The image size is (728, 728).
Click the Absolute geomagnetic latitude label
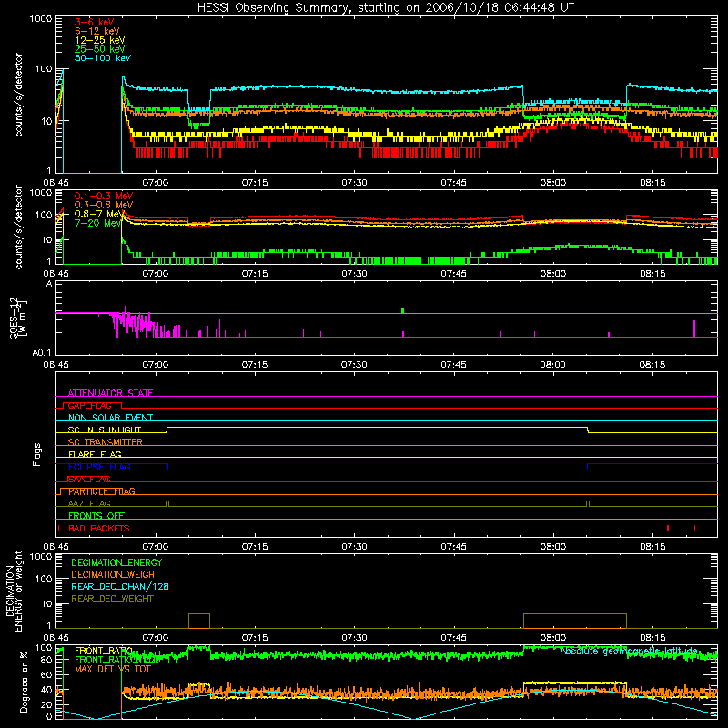click(629, 651)
